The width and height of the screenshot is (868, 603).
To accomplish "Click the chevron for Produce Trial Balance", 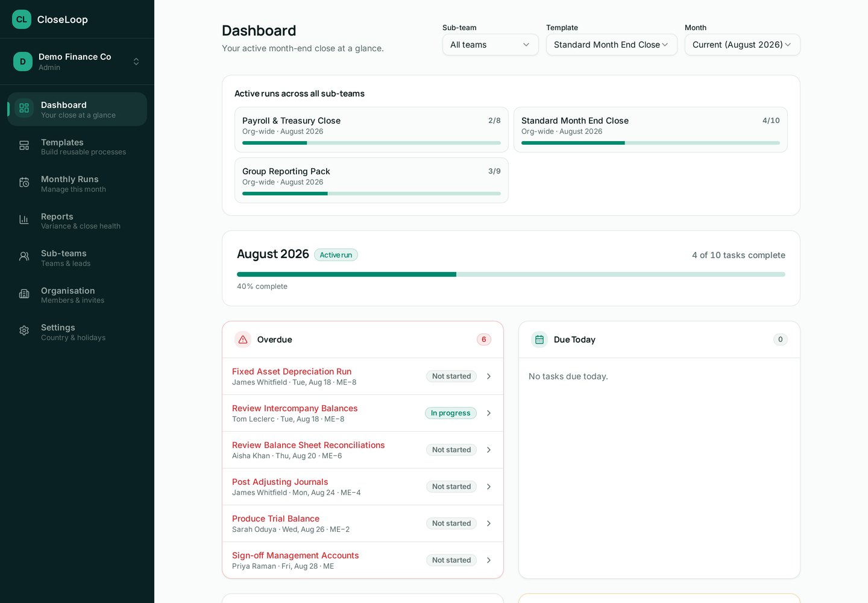I will click(x=489, y=523).
